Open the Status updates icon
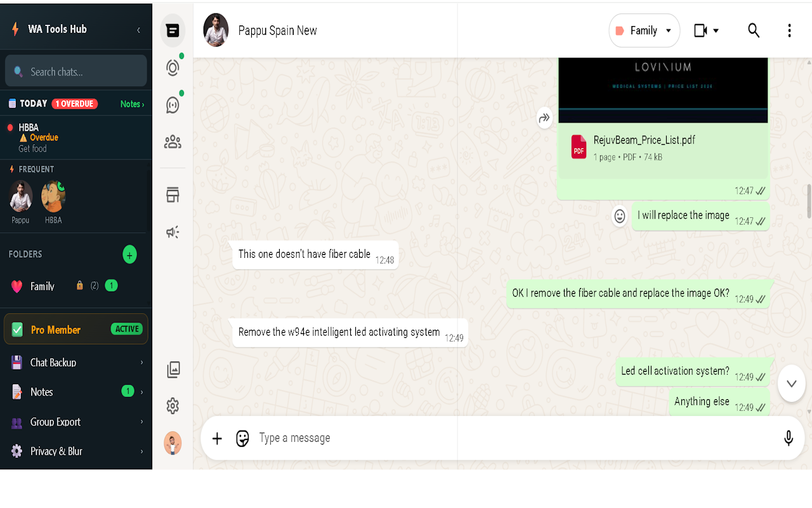This screenshot has width=812, height=508. pyautogui.click(x=173, y=67)
